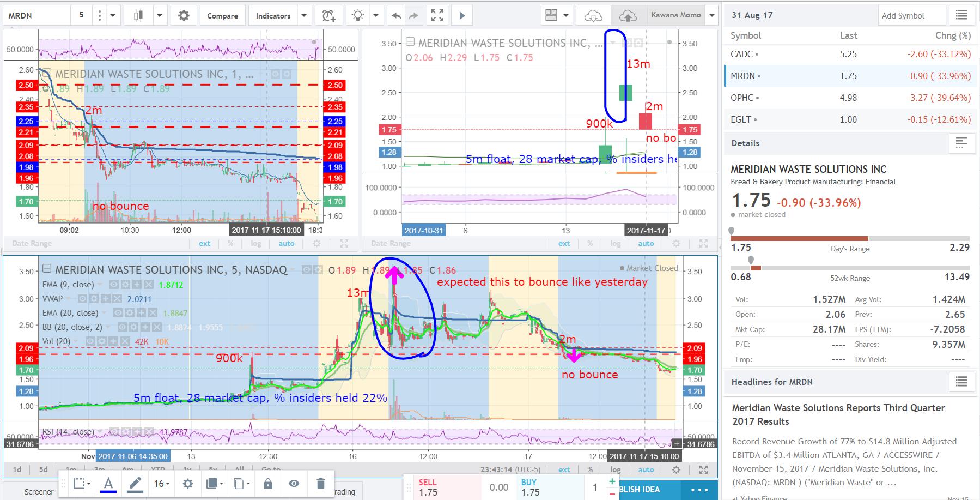Click the create alert clock icon
Screen dimensions: 980x500
[329, 16]
